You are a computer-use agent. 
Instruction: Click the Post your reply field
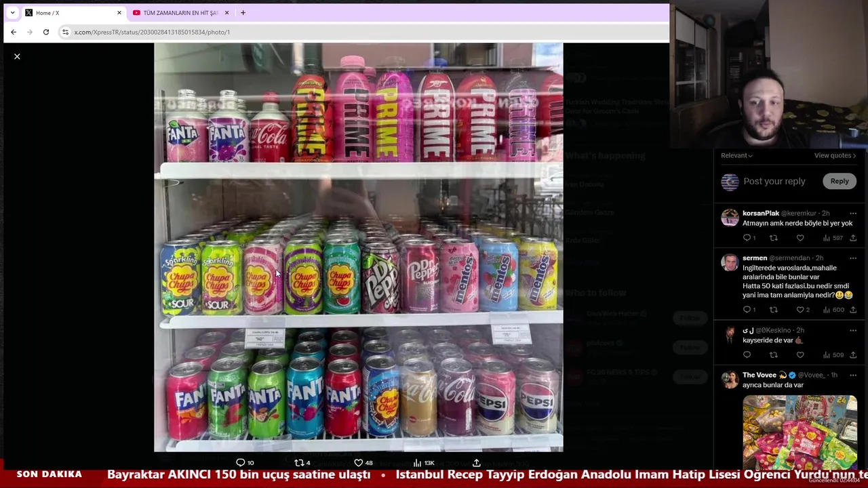click(x=774, y=181)
